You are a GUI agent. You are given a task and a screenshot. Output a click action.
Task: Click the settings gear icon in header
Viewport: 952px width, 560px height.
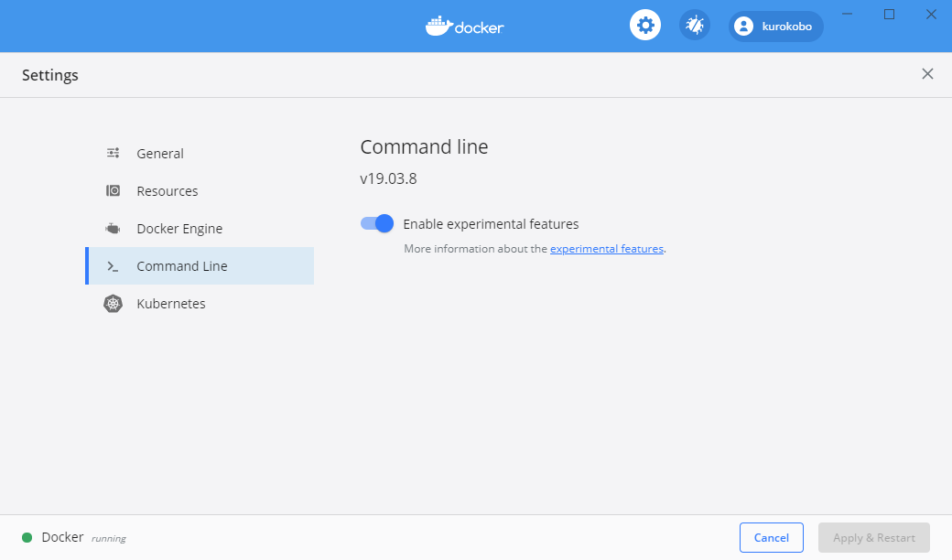point(645,26)
